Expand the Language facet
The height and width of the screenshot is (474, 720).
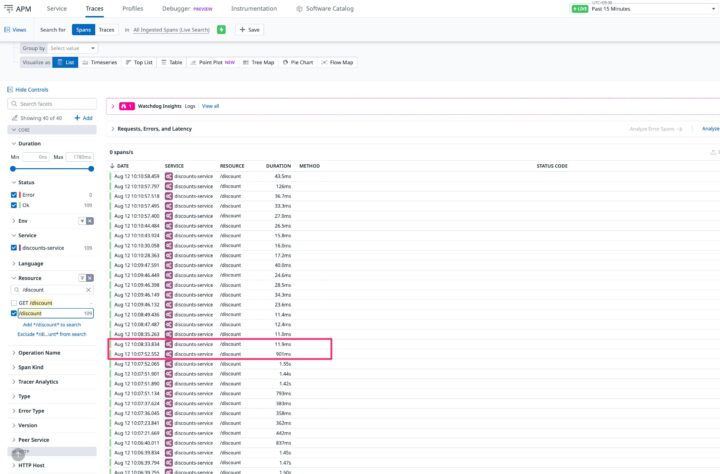(x=27, y=264)
